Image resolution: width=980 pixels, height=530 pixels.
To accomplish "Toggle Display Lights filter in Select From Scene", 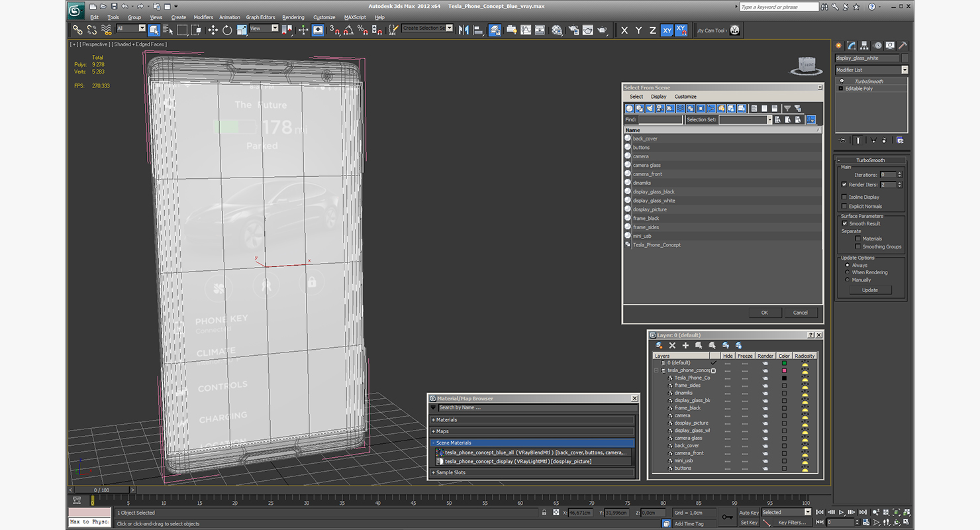I will click(x=650, y=108).
